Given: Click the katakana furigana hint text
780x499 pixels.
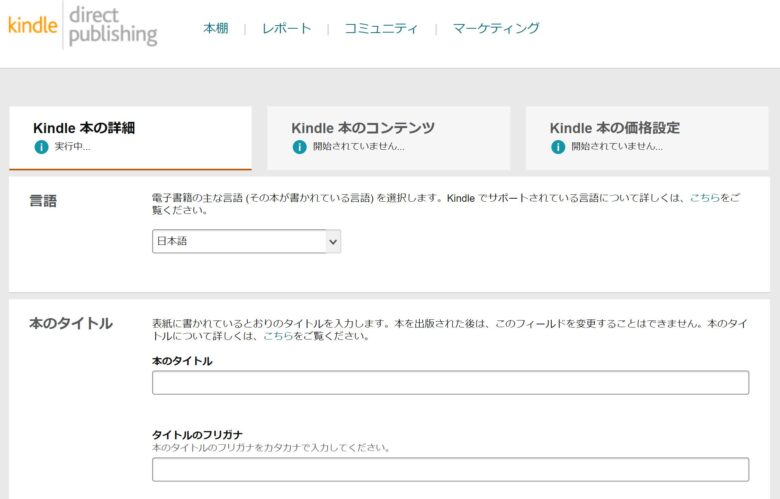Looking at the screenshot, I should (271, 448).
